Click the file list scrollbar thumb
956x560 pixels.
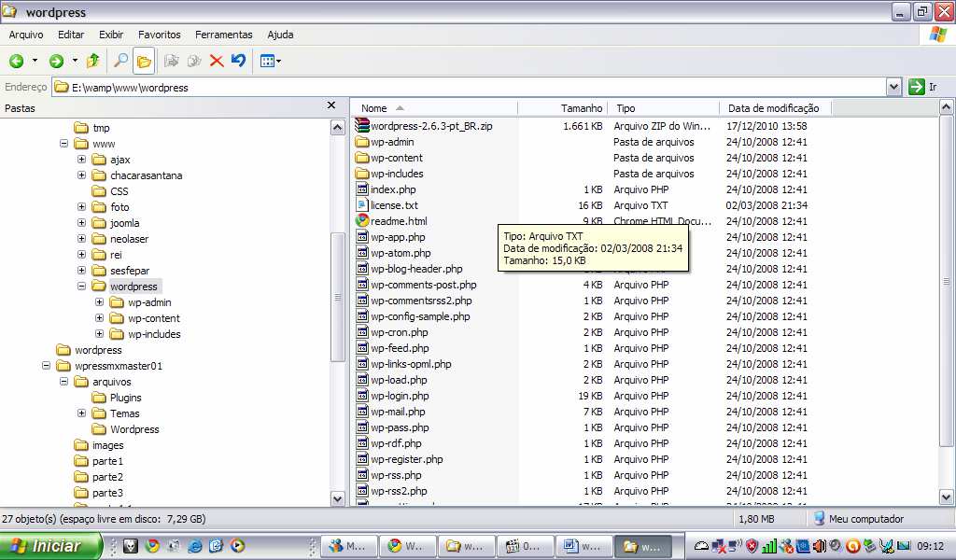pos(946,282)
